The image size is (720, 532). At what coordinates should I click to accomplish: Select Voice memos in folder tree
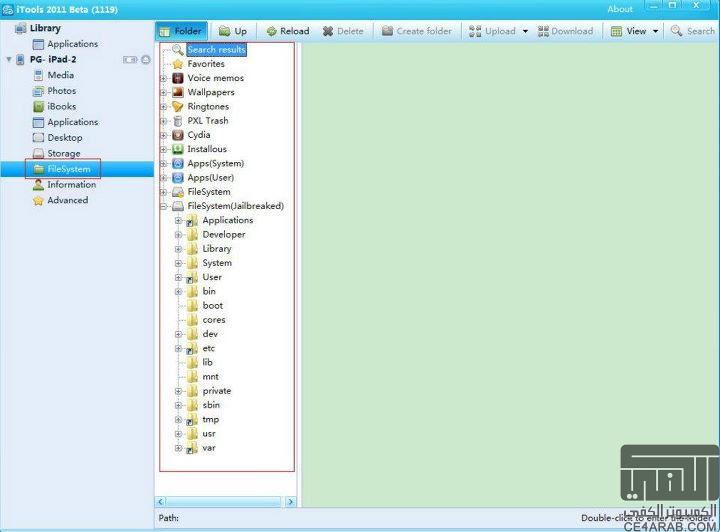click(215, 78)
